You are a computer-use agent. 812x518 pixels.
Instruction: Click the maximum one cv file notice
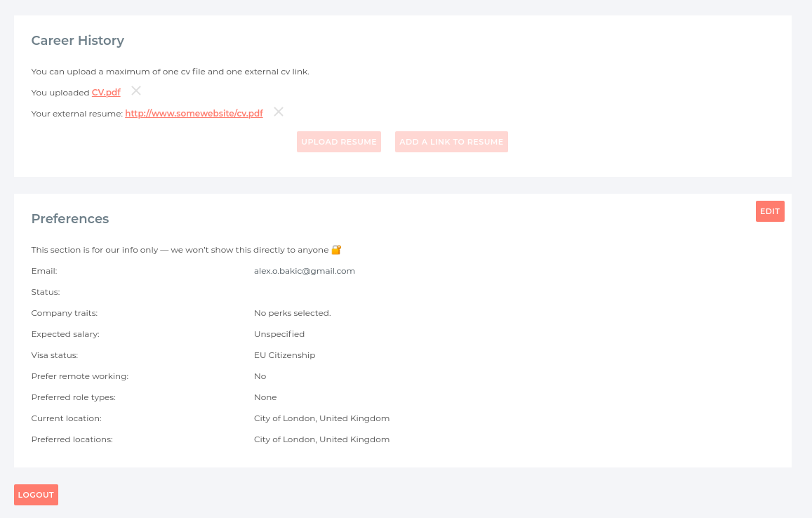[171, 72]
